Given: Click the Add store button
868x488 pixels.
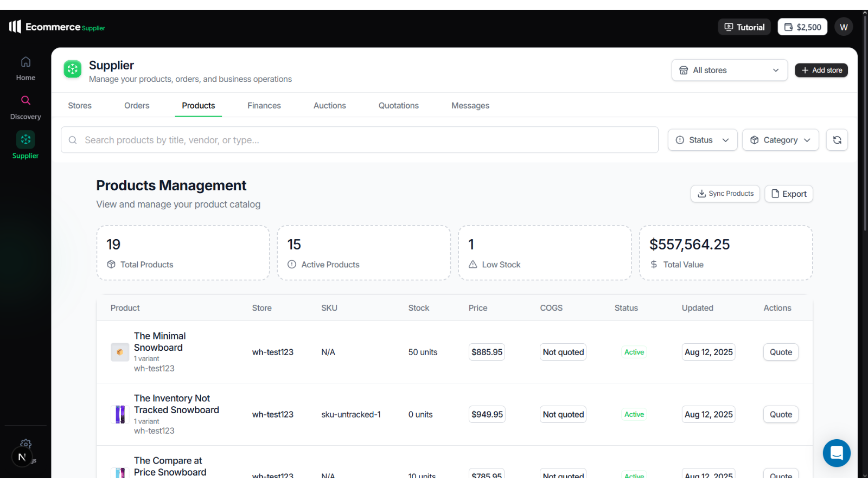Looking at the screenshot, I should (x=821, y=70).
